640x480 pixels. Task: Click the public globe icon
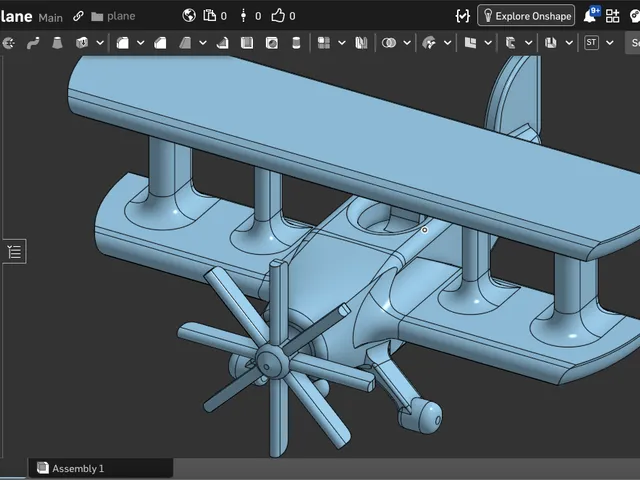[x=189, y=16]
